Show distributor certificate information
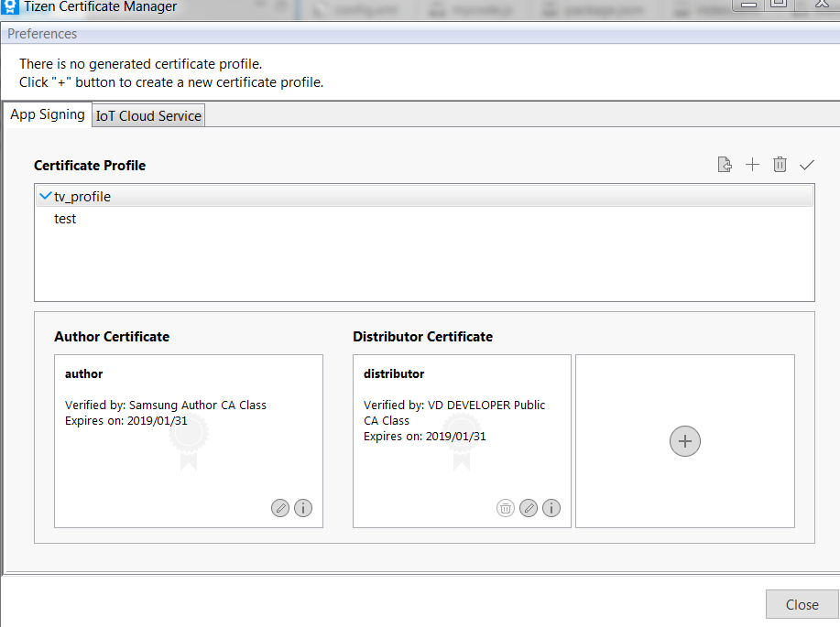This screenshot has height=627, width=840. pos(551,508)
